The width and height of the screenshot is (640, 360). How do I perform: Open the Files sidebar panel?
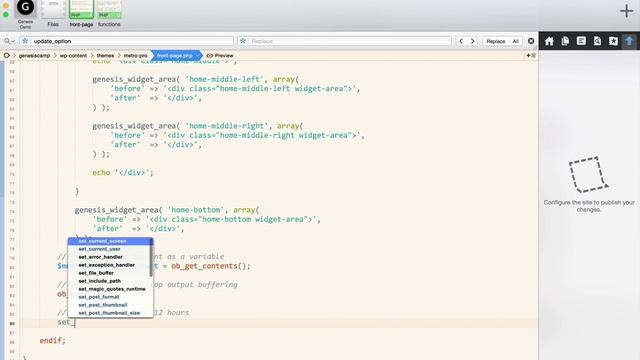click(565, 41)
